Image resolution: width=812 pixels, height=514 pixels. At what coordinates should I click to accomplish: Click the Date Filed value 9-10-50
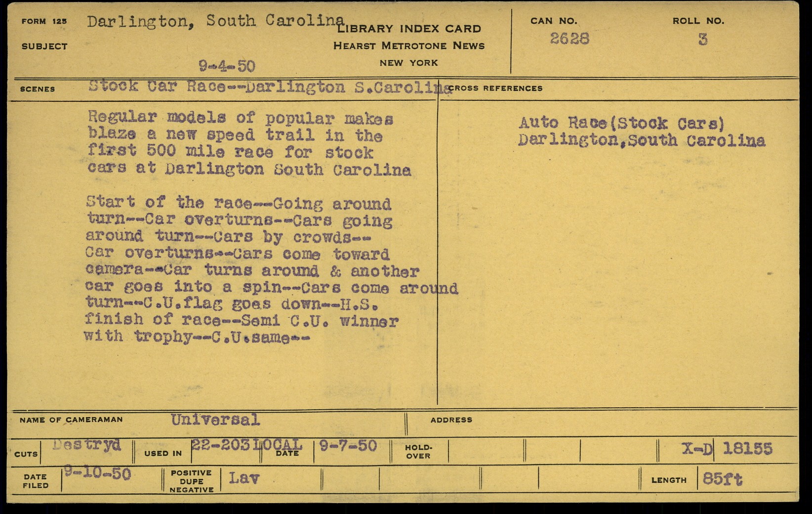pyautogui.click(x=97, y=474)
